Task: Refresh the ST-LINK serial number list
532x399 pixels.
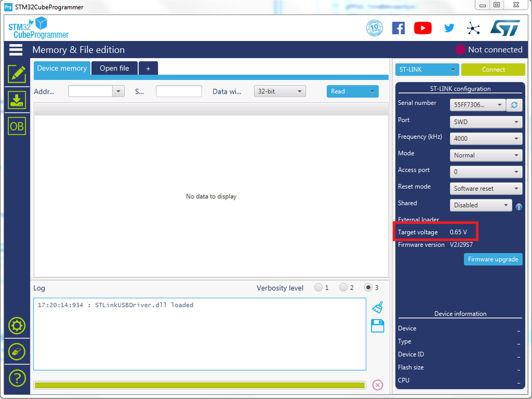Action: (x=514, y=105)
